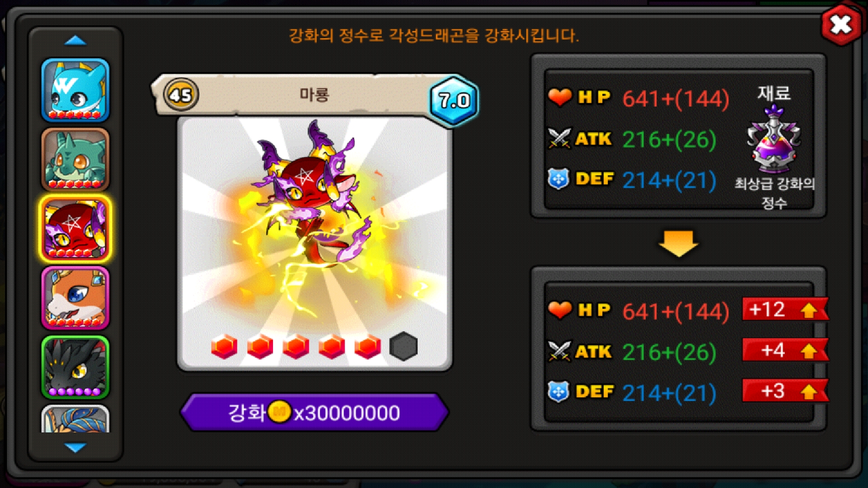Select the black dragon with purple gems
Viewport: 868px width, 488px height.
pos(75,367)
